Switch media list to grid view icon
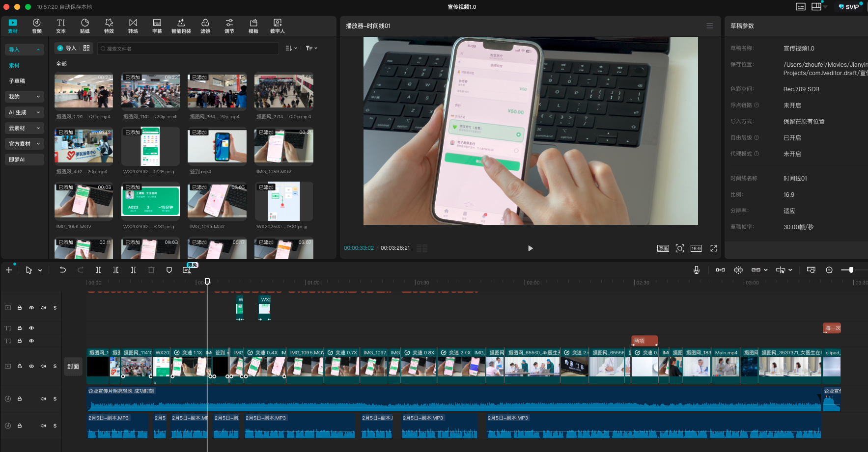Screen dimensions: 868x452 (86, 48)
